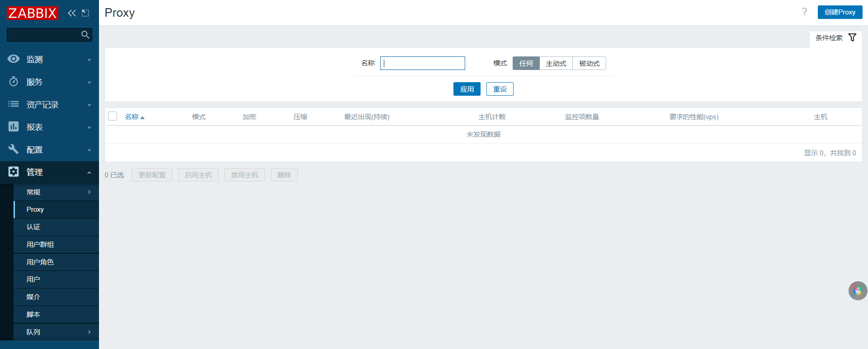
Task: Select the 任何 mode option
Action: click(526, 63)
